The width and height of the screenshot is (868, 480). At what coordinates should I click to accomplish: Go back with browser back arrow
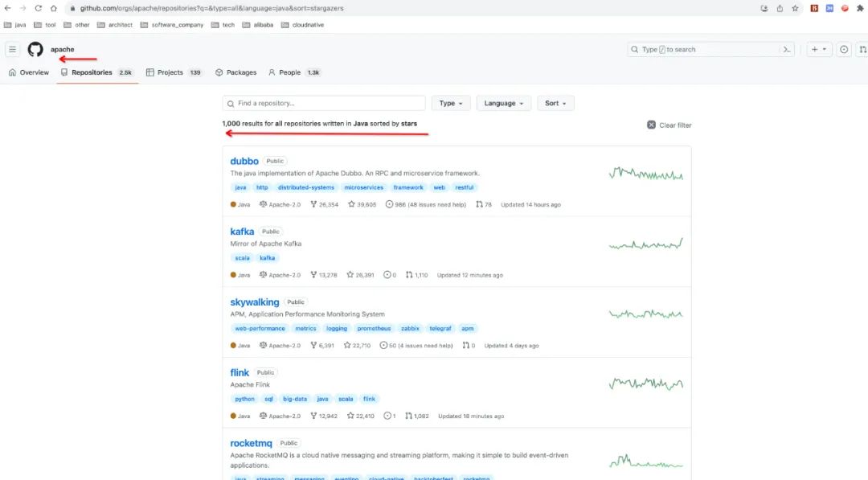[7, 8]
